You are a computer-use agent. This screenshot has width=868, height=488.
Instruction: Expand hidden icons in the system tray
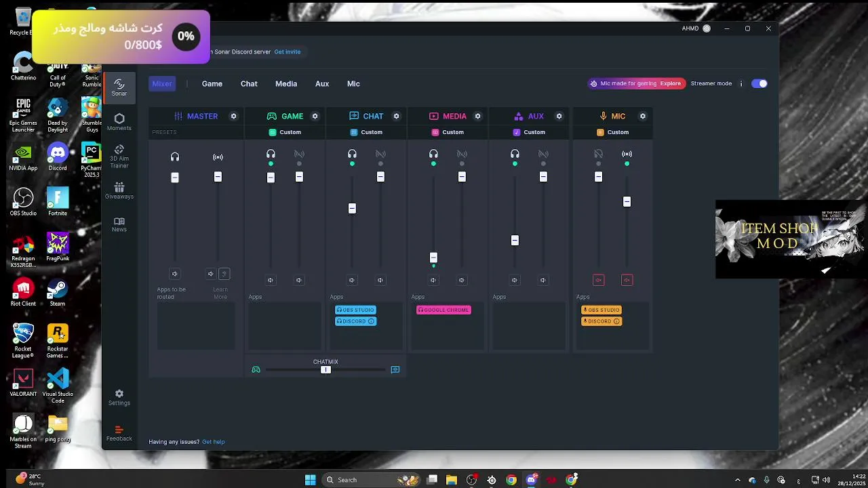coord(738,480)
